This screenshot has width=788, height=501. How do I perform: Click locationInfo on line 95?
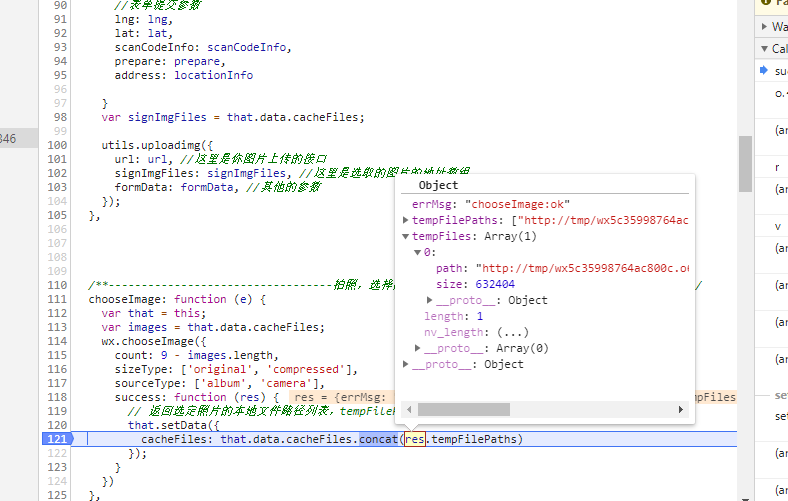pyautogui.click(x=214, y=75)
